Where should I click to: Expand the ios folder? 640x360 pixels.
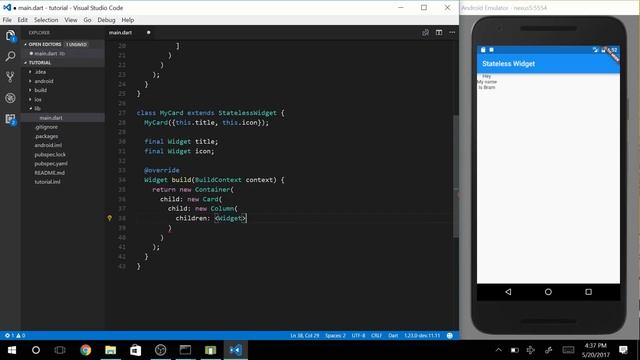[38, 100]
